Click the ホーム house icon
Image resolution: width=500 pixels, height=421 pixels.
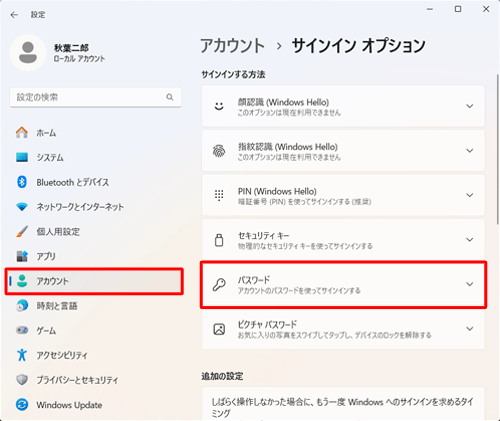22,133
